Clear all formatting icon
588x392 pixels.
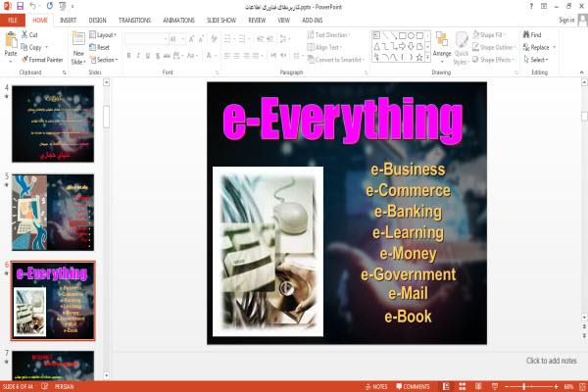point(214,38)
